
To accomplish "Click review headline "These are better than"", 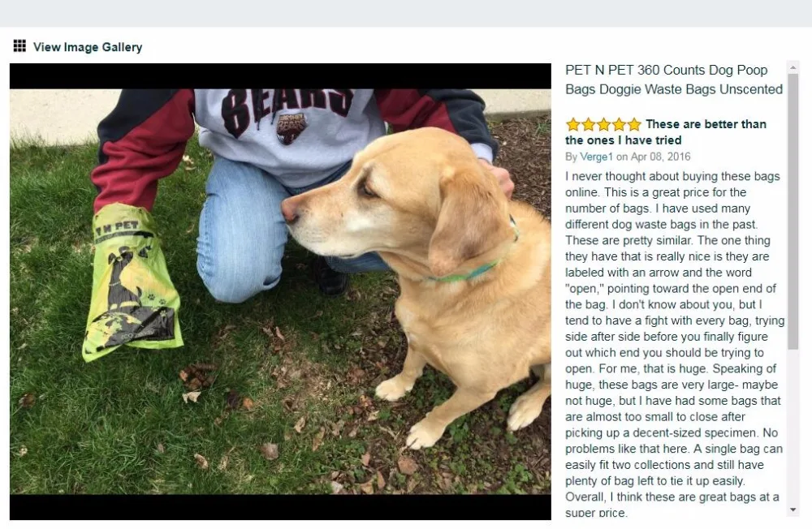I will [706, 124].
